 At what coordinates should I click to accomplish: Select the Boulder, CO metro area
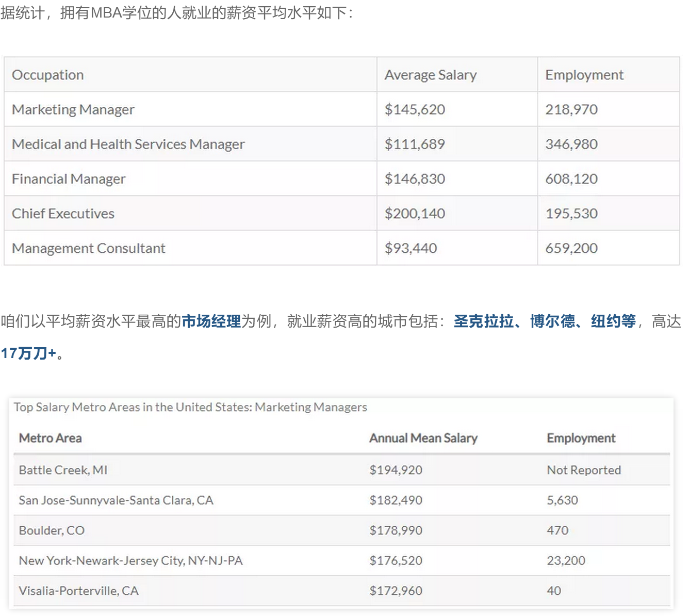[x=52, y=530]
